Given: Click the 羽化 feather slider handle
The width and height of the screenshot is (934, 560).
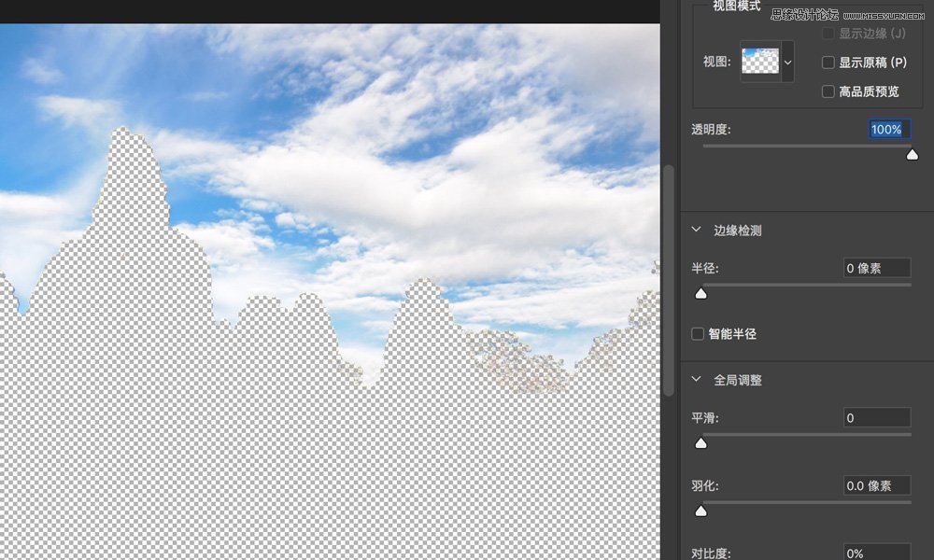Looking at the screenshot, I should click(x=701, y=511).
